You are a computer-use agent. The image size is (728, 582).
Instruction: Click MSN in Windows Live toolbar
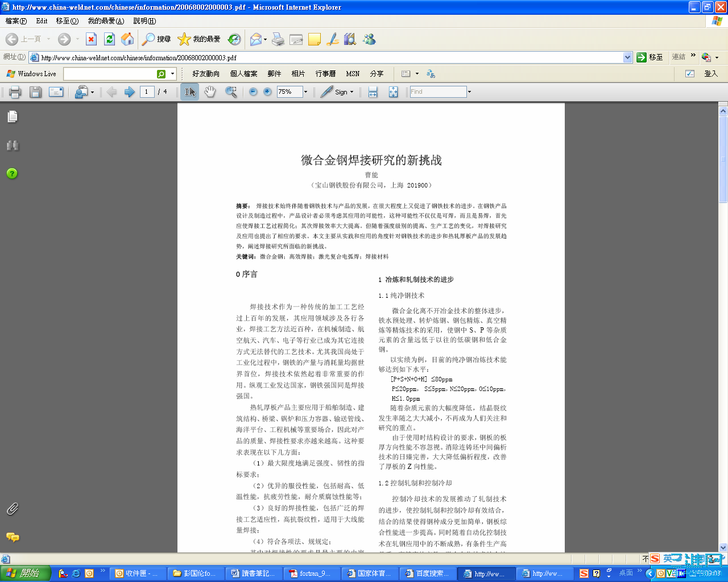coord(353,74)
